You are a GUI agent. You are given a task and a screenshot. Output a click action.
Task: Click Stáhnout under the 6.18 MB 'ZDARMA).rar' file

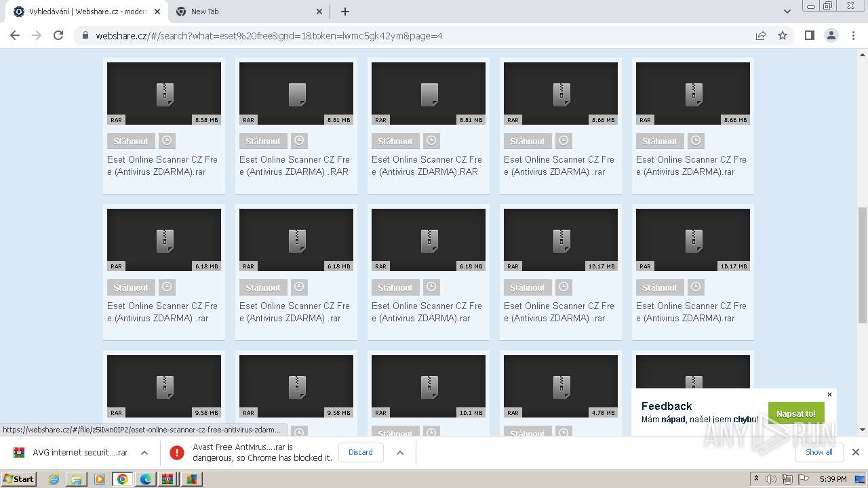pos(395,287)
